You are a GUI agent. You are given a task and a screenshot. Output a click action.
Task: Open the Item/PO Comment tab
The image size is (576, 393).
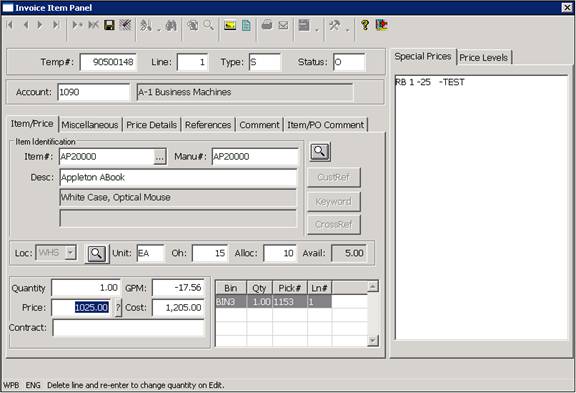click(x=325, y=125)
